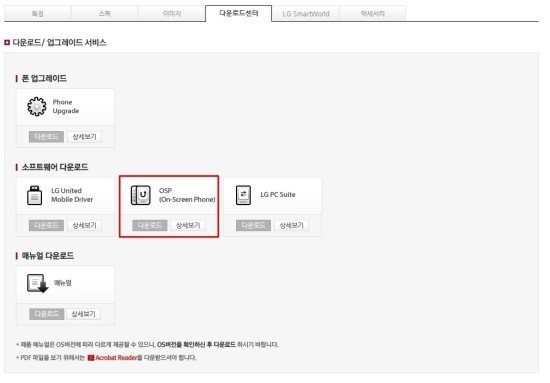The image size is (550, 383).
Task: Switch to the 스펙 tab
Action: pos(105,14)
